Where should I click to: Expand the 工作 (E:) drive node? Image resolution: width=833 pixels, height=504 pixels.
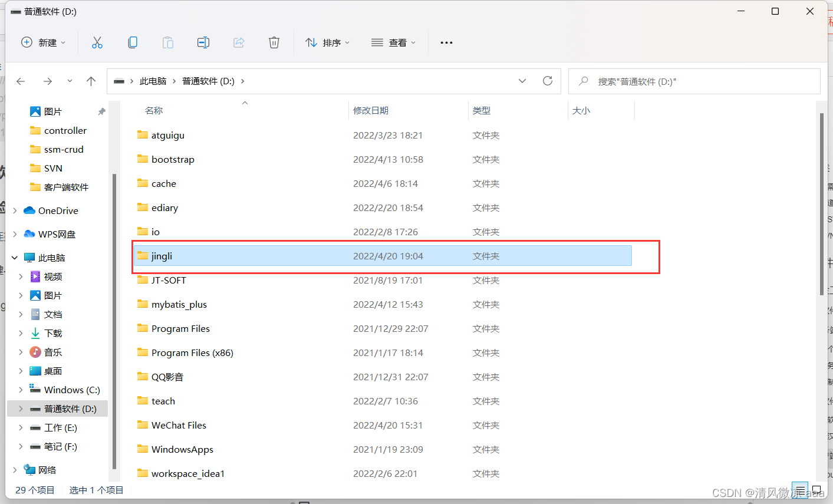[21, 427]
